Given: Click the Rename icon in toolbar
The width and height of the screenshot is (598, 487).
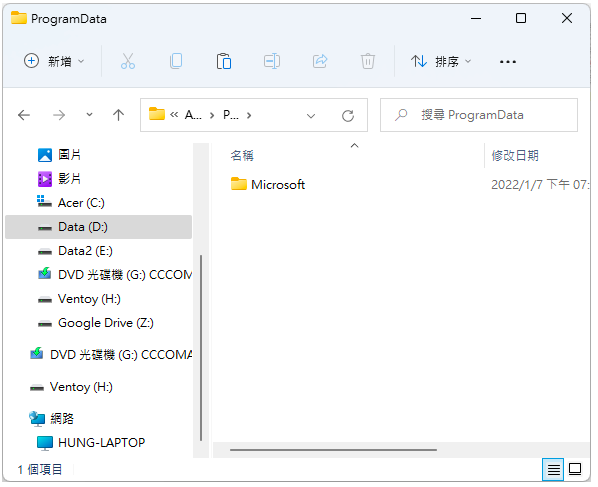Looking at the screenshot, I should click(x=272, y=61).
